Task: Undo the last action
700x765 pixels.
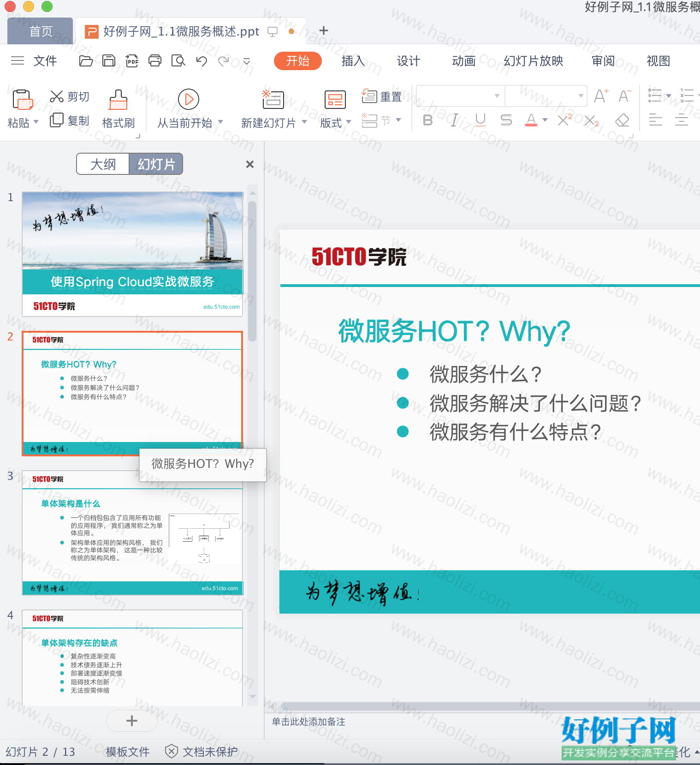Action: 202,61
